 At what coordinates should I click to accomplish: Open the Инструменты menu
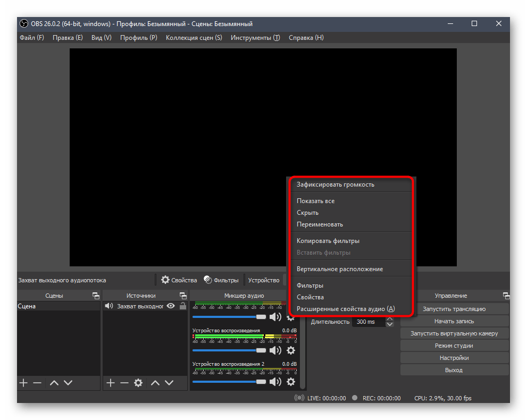coord(255,38)
